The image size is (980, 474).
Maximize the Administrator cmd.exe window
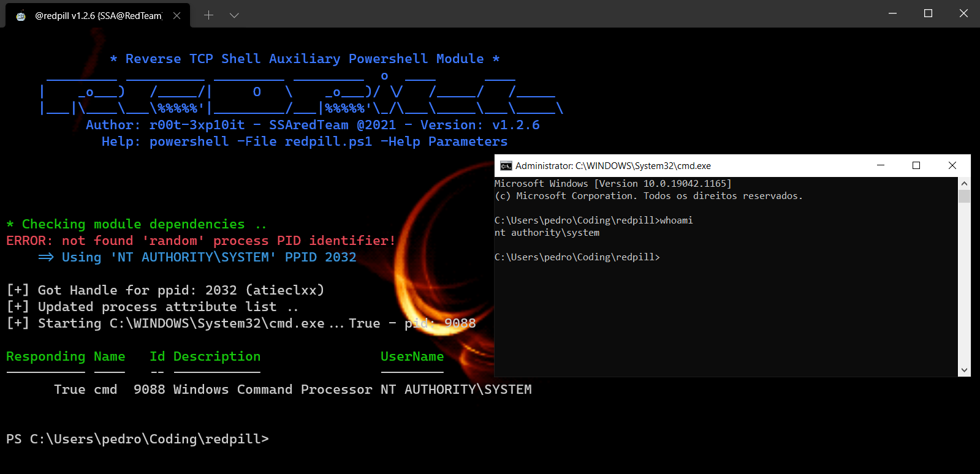916,165
